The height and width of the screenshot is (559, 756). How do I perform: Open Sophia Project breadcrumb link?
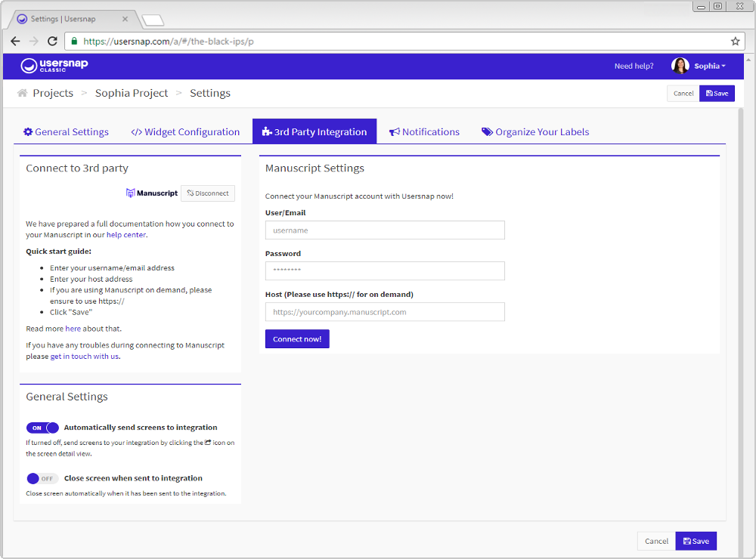coord(132,93)
